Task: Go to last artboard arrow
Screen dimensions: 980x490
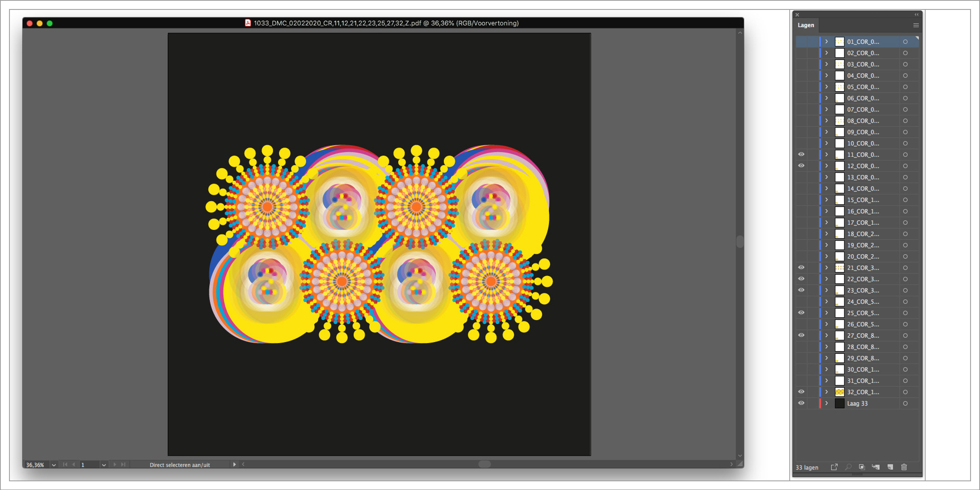Action: coord(123,464)
